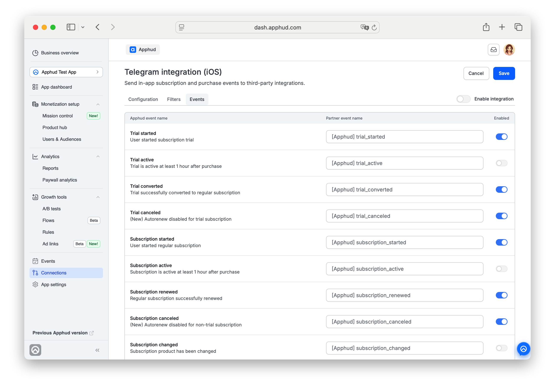Click the Cancel button
The height and width of the screenshot is (392, 555).
point(476,73)
